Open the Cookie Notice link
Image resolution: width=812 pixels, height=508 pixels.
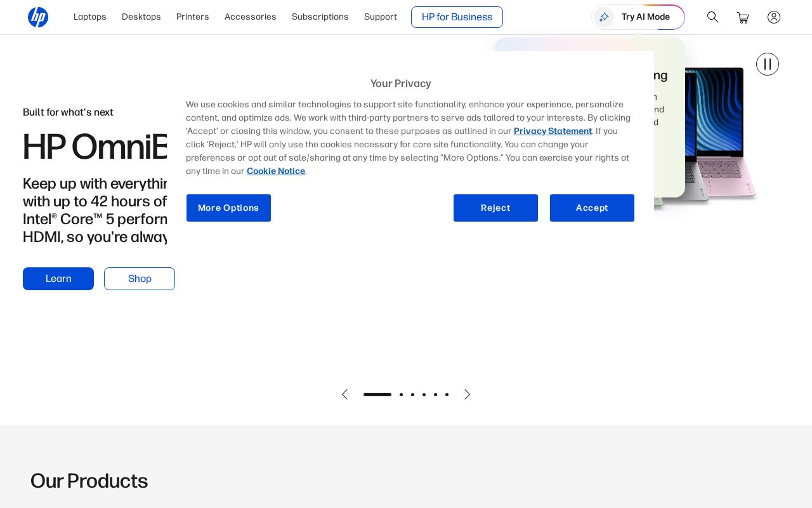(x=276, y=171)
